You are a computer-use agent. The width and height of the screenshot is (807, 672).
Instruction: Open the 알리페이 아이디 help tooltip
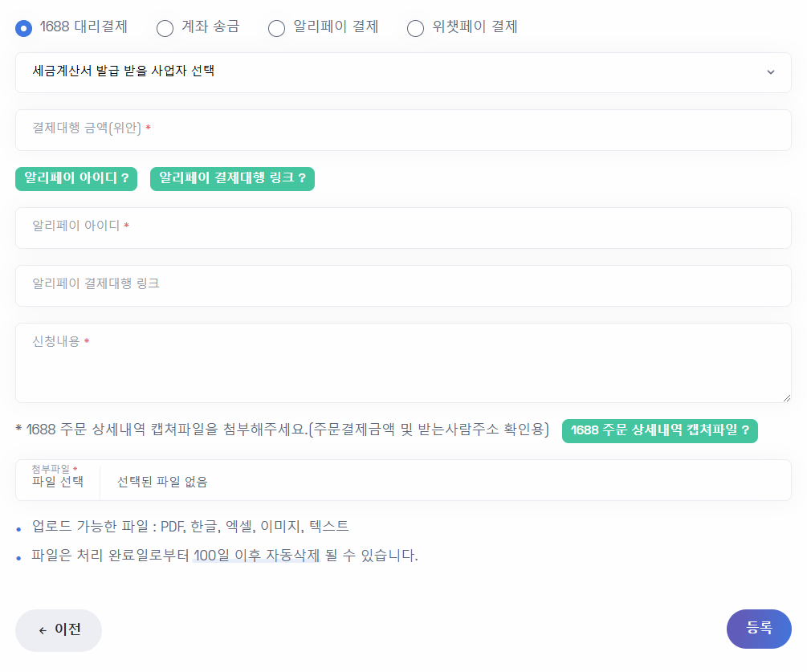[75, 178]
